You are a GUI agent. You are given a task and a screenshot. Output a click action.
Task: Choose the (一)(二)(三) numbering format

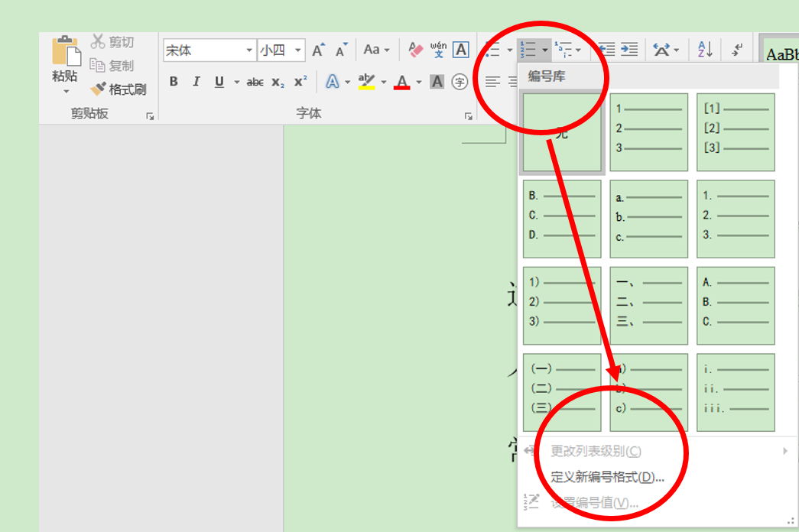point(562,393)
